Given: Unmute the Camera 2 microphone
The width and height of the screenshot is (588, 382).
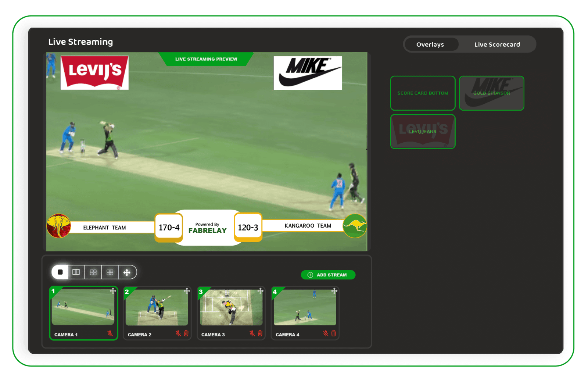Looking at the screenshot, I should click(178, 333).
